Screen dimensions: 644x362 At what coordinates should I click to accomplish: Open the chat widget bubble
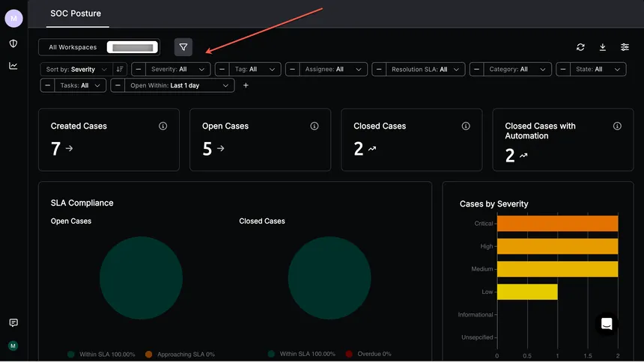point(607,323)
